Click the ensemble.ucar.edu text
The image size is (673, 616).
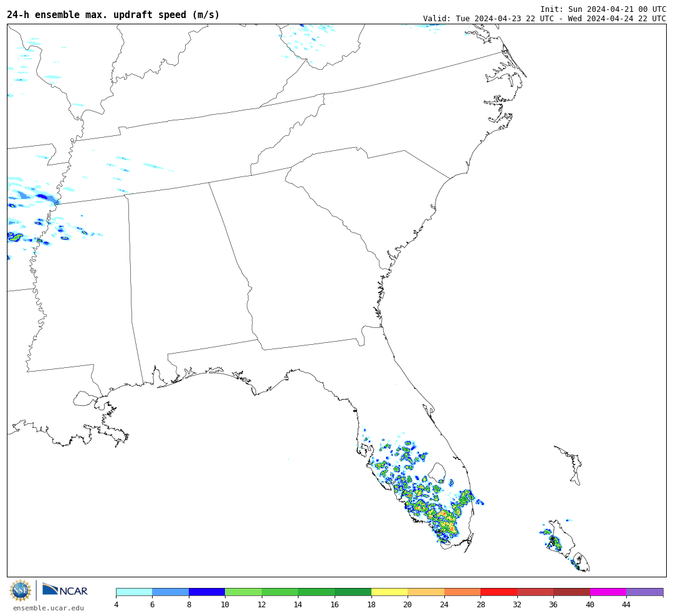[49, 608]
